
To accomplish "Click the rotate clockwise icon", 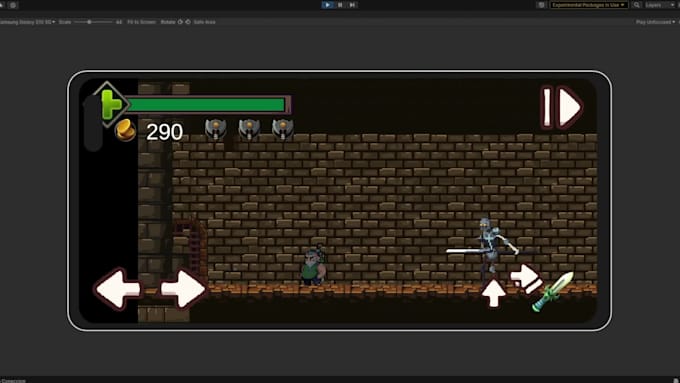I will tap(180, 22).
